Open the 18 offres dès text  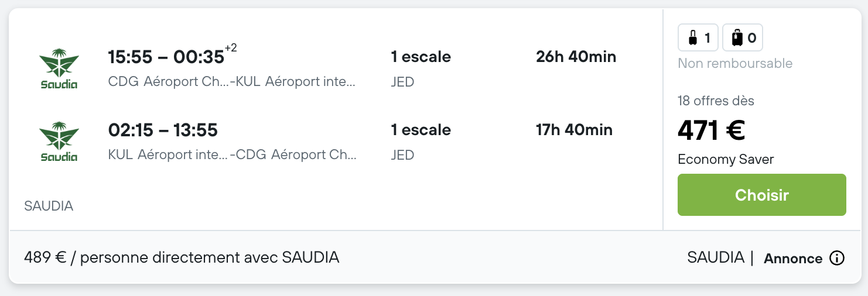[x=716, y=101]
